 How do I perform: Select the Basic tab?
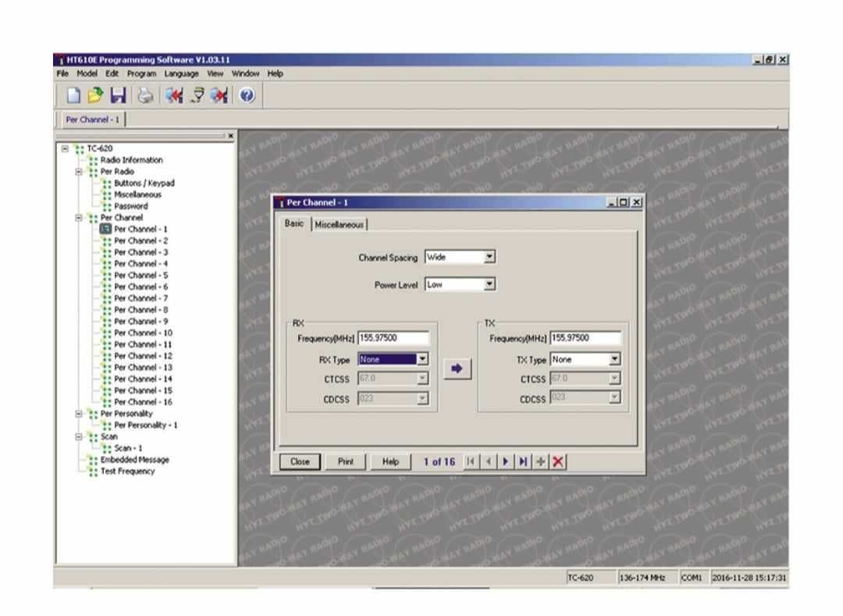point(294,223)
